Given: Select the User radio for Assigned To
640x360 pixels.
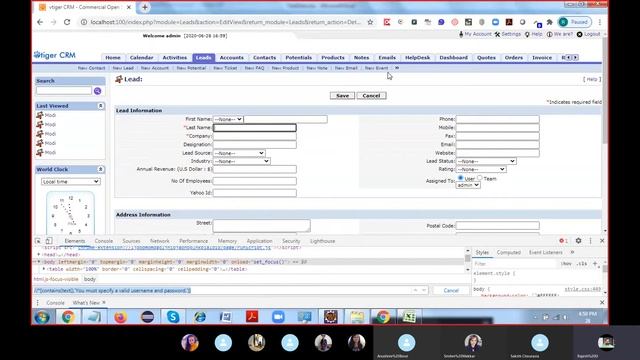Looking at the screenshot, I should 460,178.
